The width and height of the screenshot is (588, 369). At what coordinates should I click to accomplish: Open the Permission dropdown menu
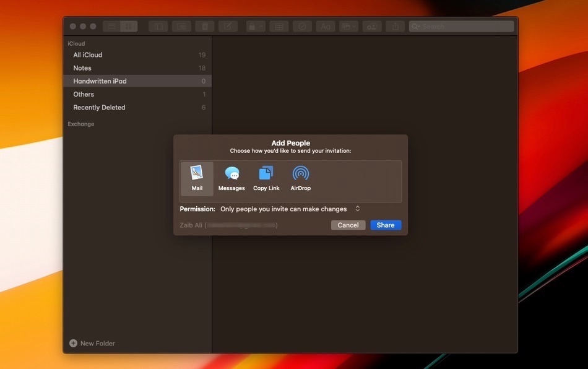[290, 209]
